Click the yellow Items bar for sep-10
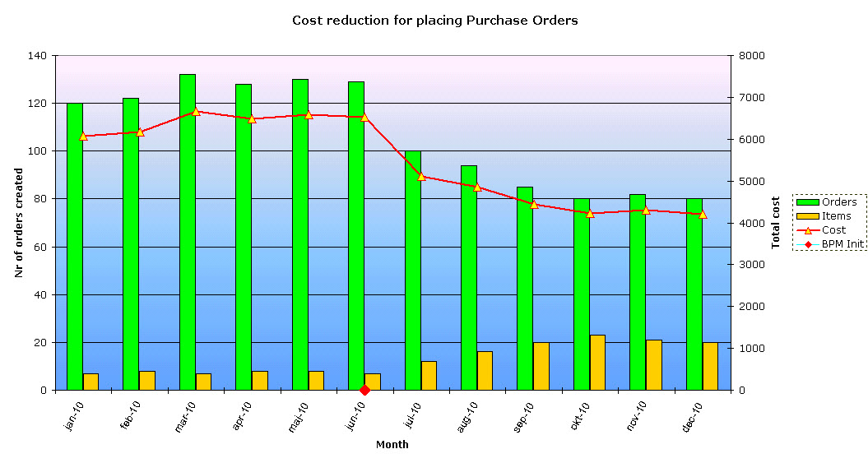868x463 pixels. point(541,366)
